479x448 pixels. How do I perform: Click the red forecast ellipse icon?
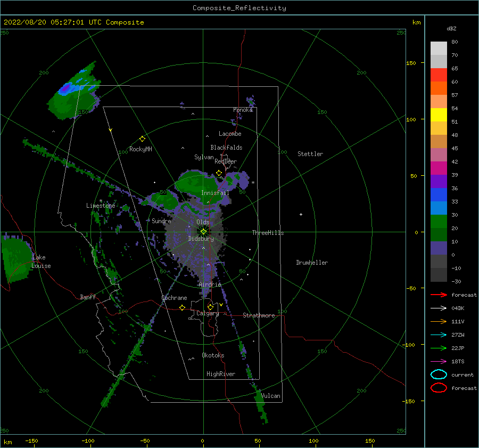(439, 388)
